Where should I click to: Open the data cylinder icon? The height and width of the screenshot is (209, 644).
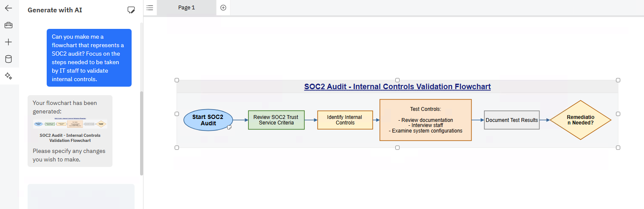pyautogui.click(x=8, y=59)
